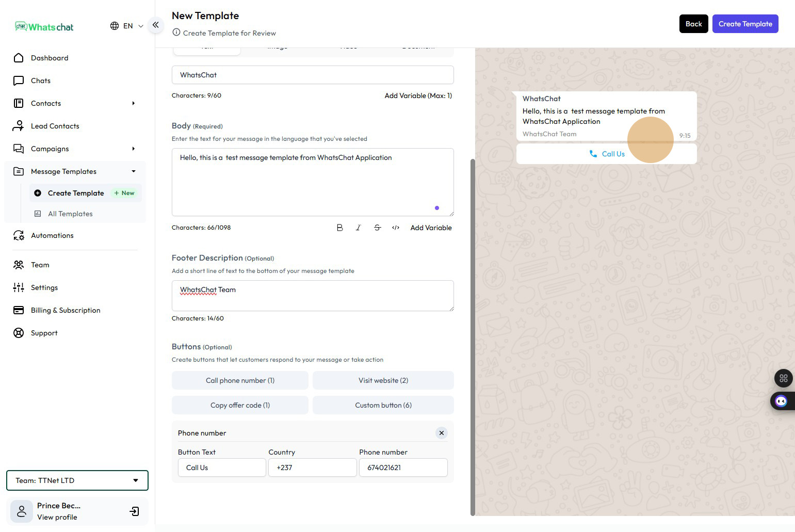Expand the Contacts submenu arrow
Image resolution: width=795 pixels, height=532 pixels.
(x=133, y=103)
